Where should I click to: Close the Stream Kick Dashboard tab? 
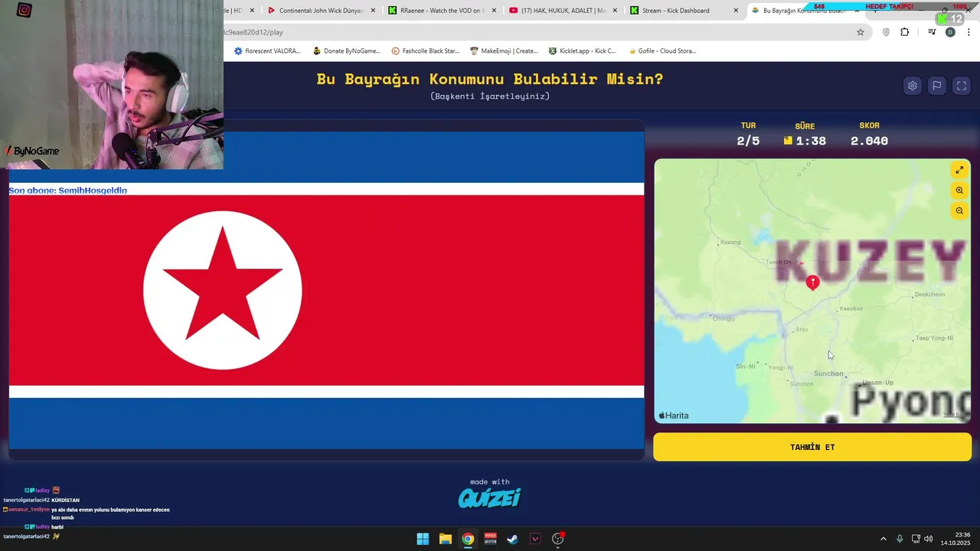(x=736, y=11)
